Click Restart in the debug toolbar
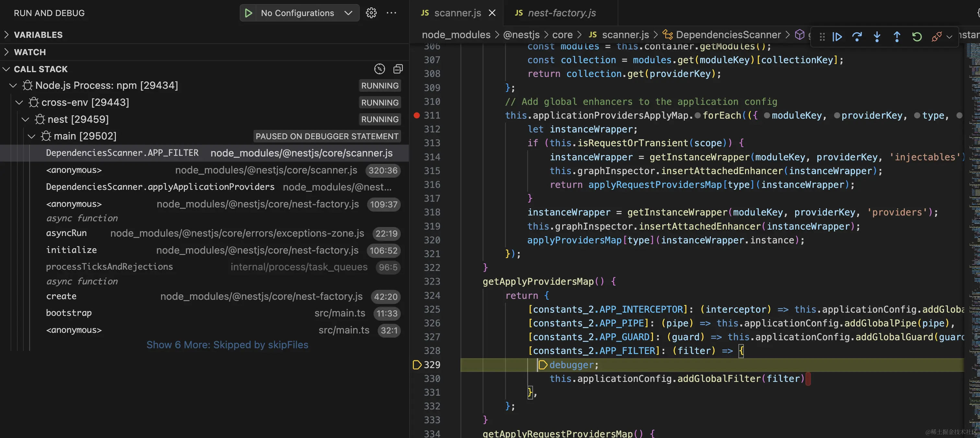This screenshot has width=980, height=438. click(917, 37)
